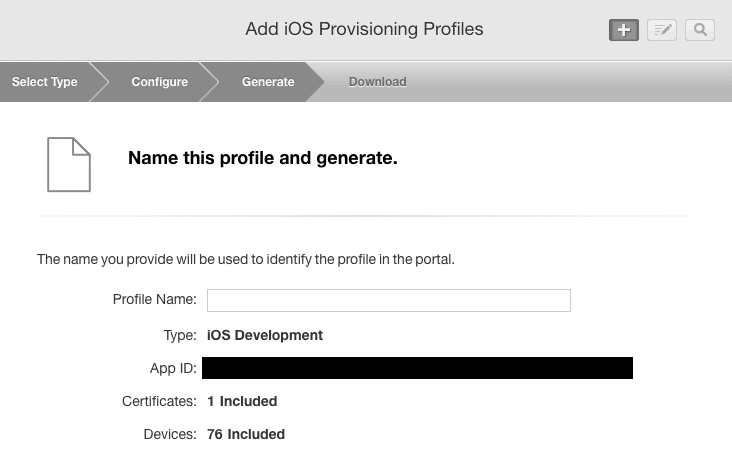Go back to the Select Type step
732x462 pixels.
[x=44, y=82]
